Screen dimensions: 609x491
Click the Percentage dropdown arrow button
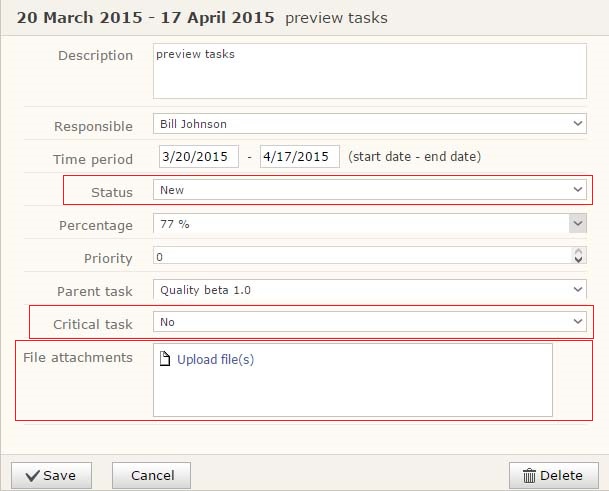click(578, 224)
